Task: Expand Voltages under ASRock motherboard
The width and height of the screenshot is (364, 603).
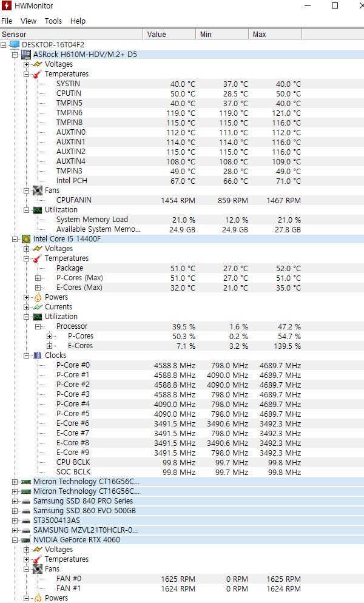Action: point(27,64)
